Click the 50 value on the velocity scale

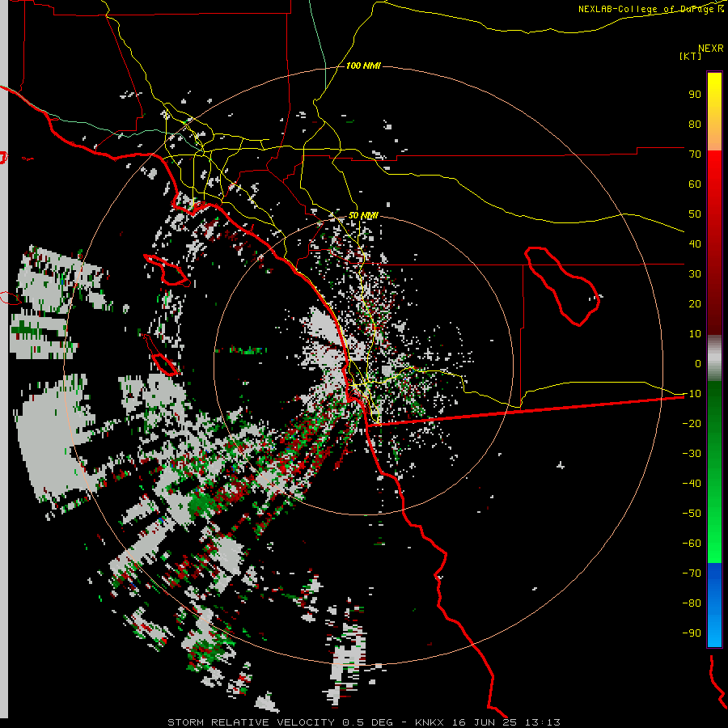click(x=695, y=214)
